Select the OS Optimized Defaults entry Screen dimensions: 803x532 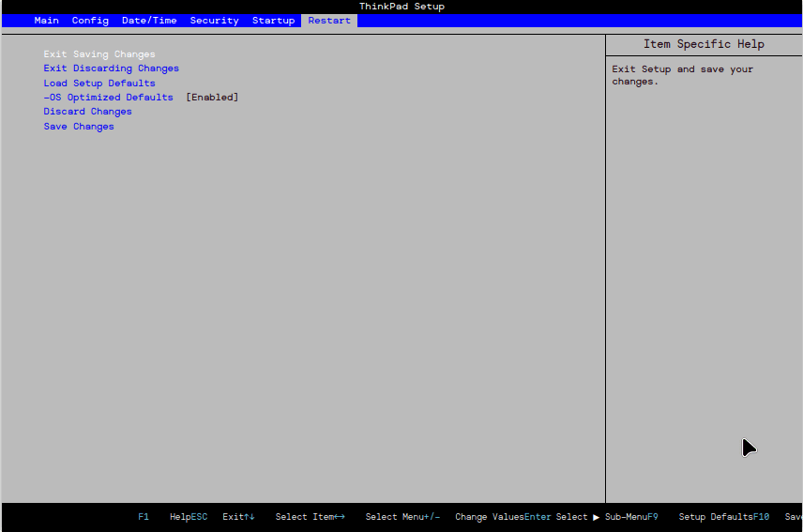(x=108, y=98)
